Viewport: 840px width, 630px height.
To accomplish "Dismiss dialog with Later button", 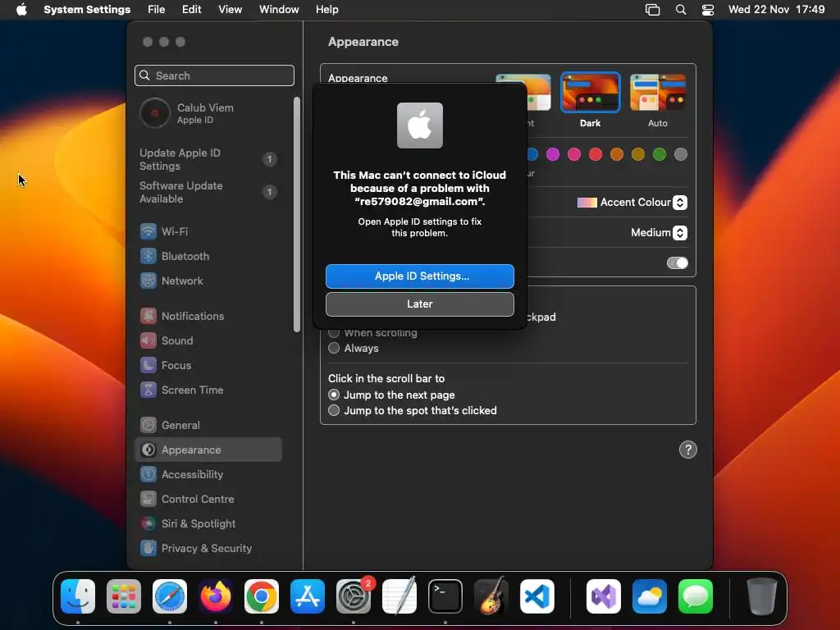I will pyautogui.click(x=420, y=304).
